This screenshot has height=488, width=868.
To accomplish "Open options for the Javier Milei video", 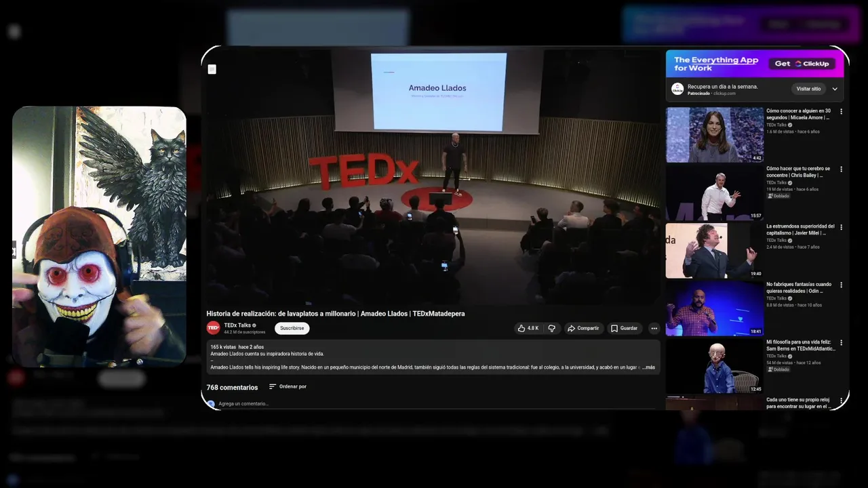I will point(842,227).
